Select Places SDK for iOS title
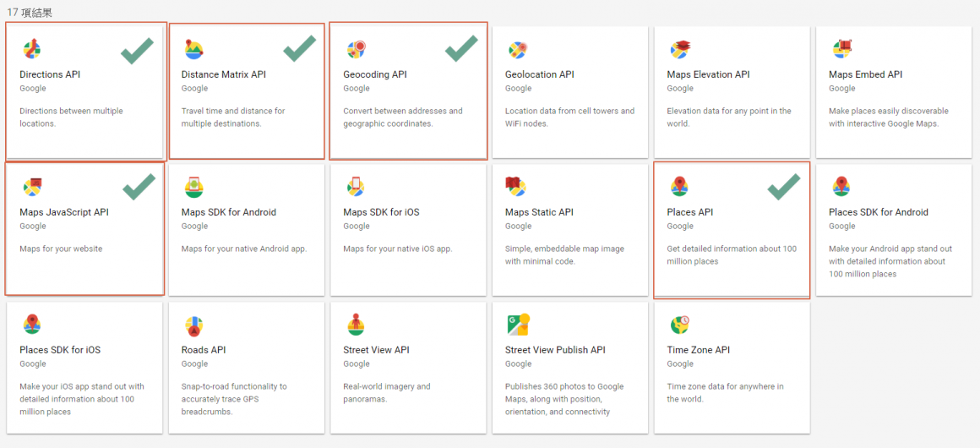 point(60,350)
